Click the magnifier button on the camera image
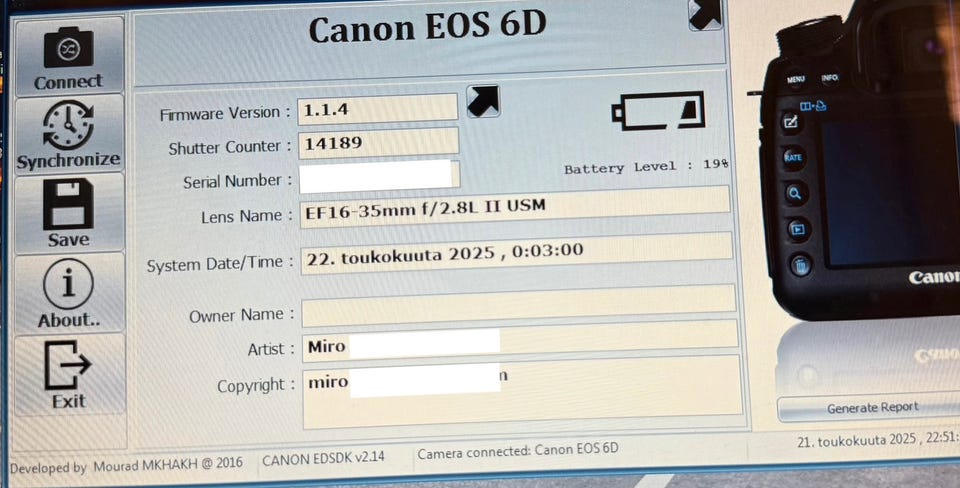The width and height of the screenshot is (960, 488). pyautogui.click(x=795, y=193)
